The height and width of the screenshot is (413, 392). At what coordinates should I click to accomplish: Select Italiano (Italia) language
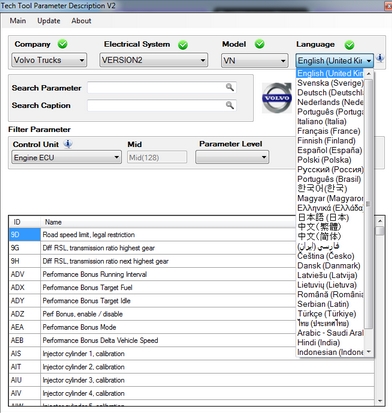330,122
